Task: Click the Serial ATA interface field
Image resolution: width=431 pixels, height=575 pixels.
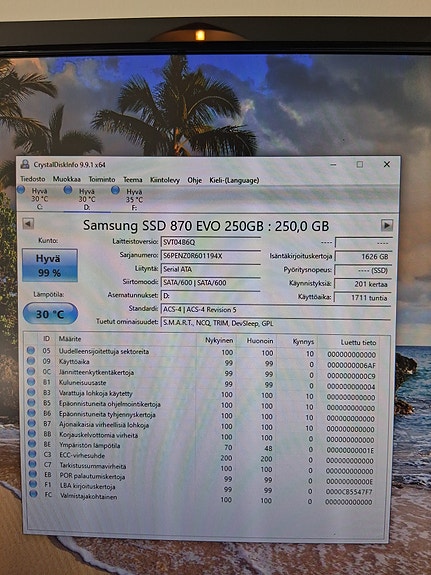Action: [x=211, y=269]
